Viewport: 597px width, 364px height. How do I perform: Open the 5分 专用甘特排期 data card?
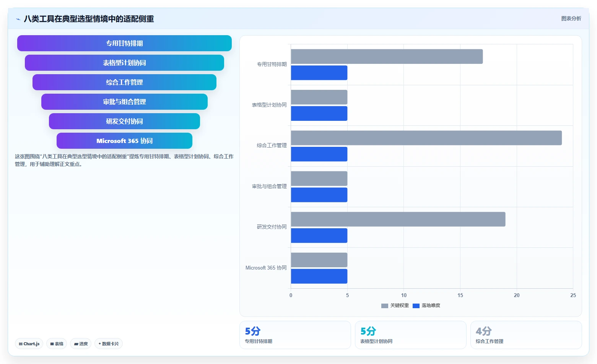tap(295, 335)
